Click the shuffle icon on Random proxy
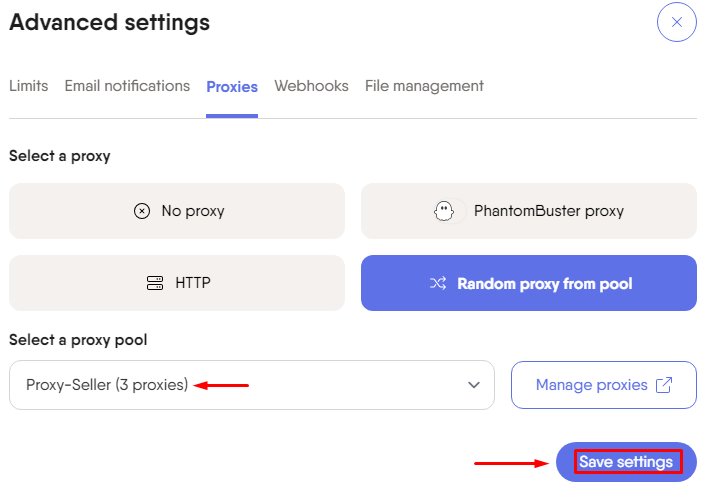The width and height of the screenshot is (707, 489). click(438, 283)
